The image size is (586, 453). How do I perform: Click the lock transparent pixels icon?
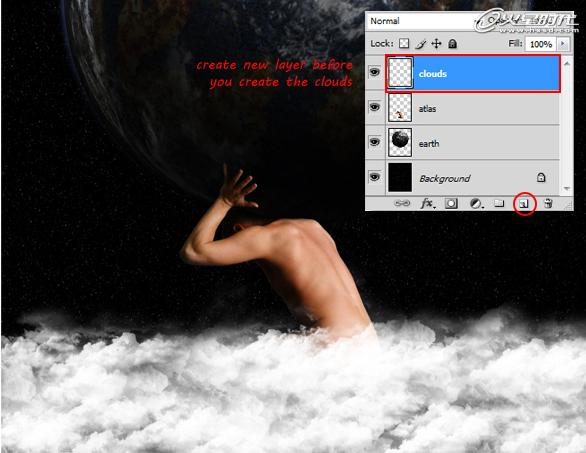pyautogui.click(x=404, y=44)
